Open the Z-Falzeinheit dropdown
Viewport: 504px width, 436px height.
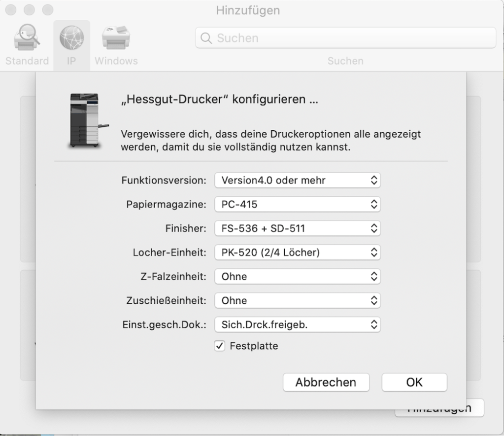298,277
